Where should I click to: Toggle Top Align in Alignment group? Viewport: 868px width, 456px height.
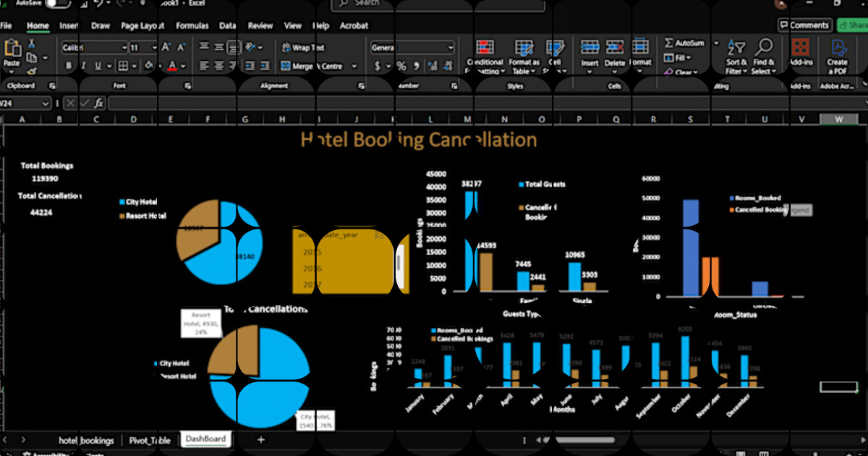[203, 47]
